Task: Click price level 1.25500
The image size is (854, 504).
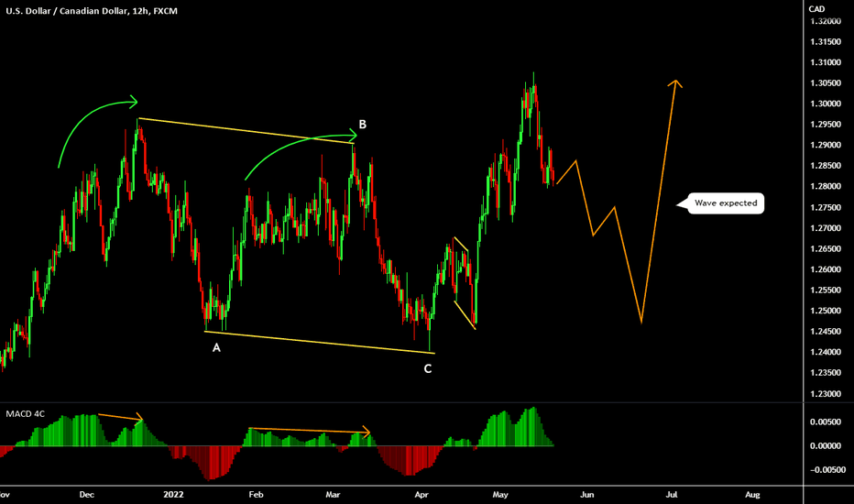Action: click(x=825, y=290)
